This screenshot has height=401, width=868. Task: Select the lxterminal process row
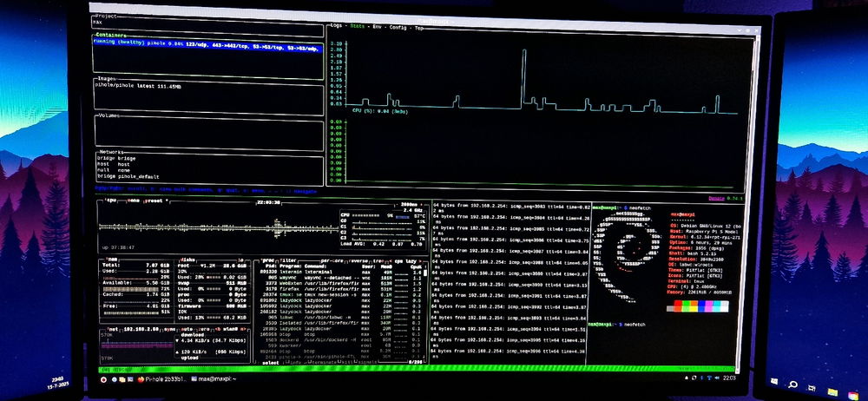point(339,273)
